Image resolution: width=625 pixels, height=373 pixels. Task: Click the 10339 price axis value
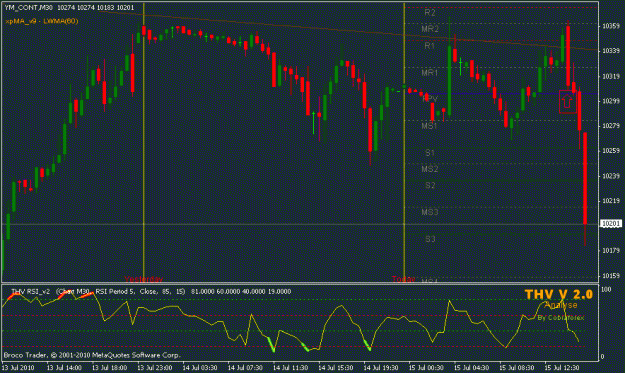click(x=611, y=51)
